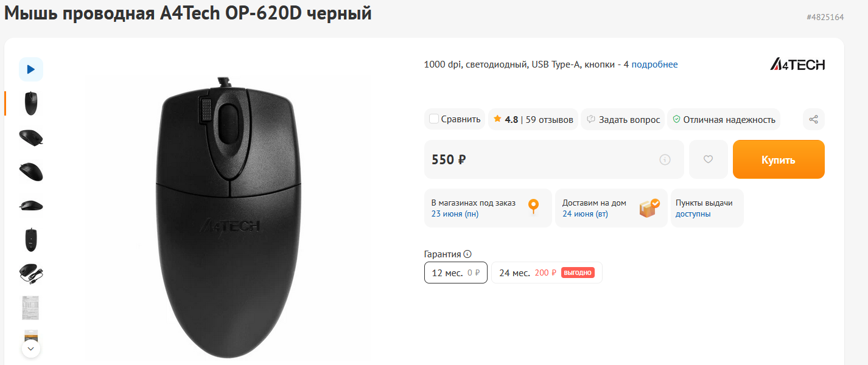Play the product video thumbnail
The image size is (868, 365).
[x=31, y=69]
